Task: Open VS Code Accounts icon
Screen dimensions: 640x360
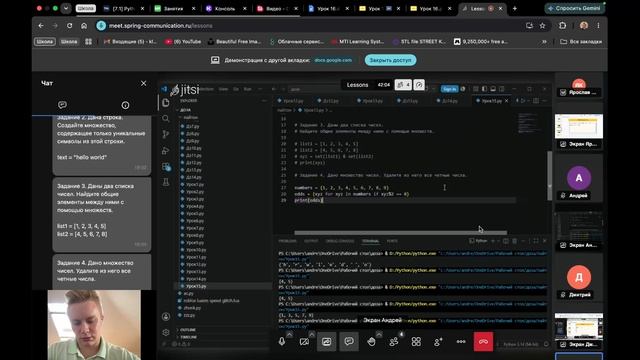Action: [166, 317]
